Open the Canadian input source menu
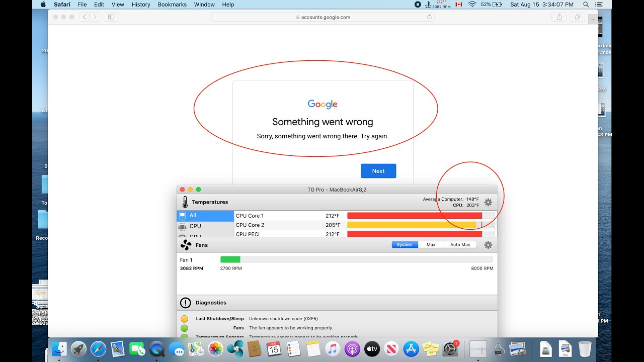 458,5
